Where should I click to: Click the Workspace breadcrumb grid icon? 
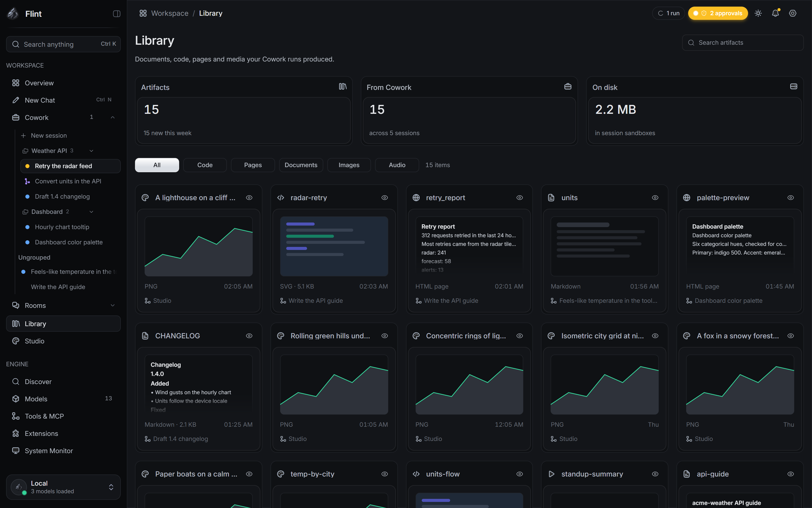coord(143,13)
